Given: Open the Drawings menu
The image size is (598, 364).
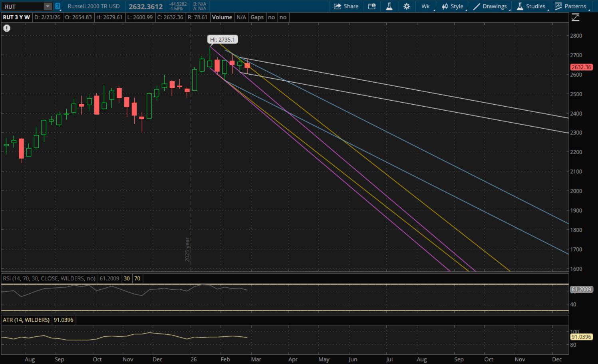Looking at the screenshot, I should [490, 6].
